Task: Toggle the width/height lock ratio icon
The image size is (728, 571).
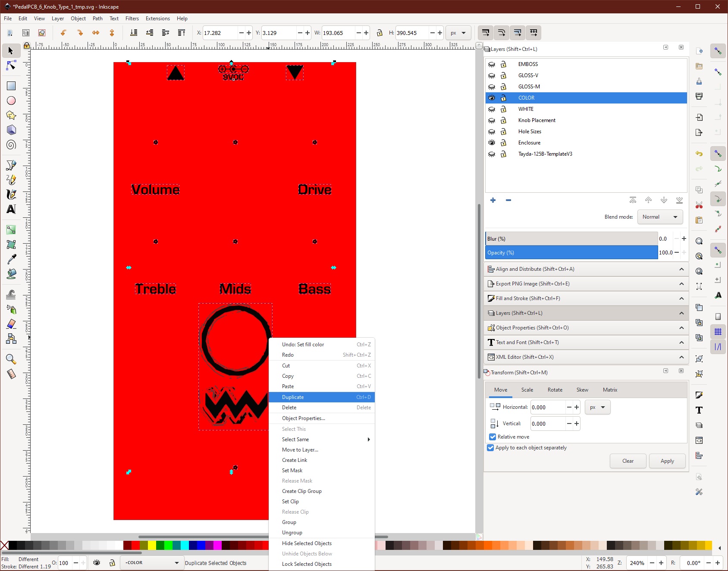Action: click(380, 33)
